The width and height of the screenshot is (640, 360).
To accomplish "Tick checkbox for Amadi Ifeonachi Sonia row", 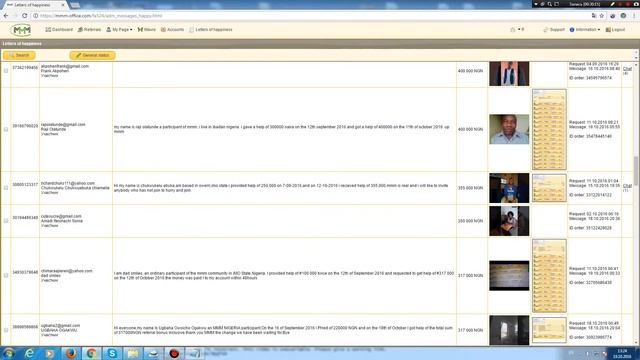I will pos(6,221).
